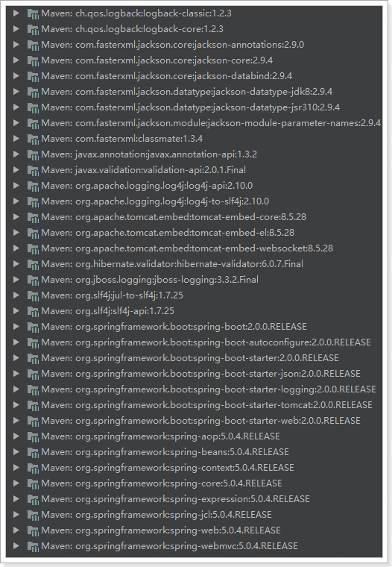Screen dimensions: 392x567
Task: Click library icon beside tomcat-embed-el:8.5.28
Action: pyautogui.click(x=33, y=234)
